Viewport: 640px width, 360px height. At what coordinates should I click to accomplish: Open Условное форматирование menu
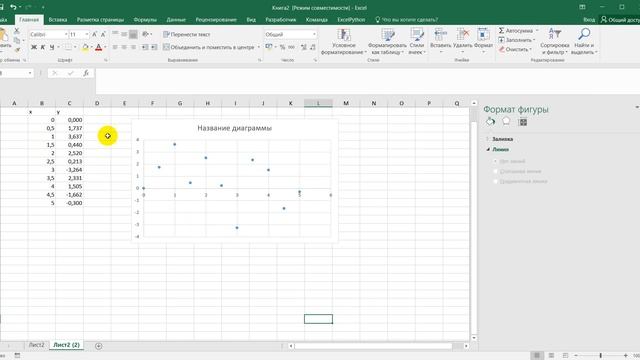(x=344, y=41)
